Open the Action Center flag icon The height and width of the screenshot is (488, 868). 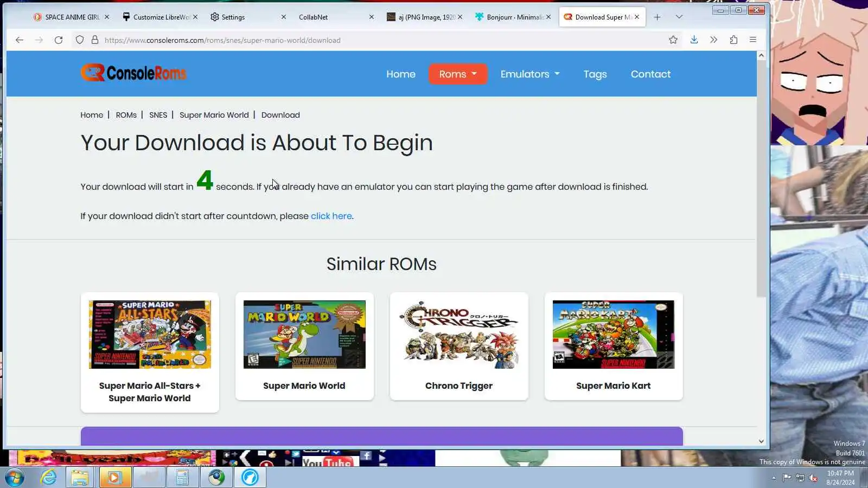click(787, 478)
